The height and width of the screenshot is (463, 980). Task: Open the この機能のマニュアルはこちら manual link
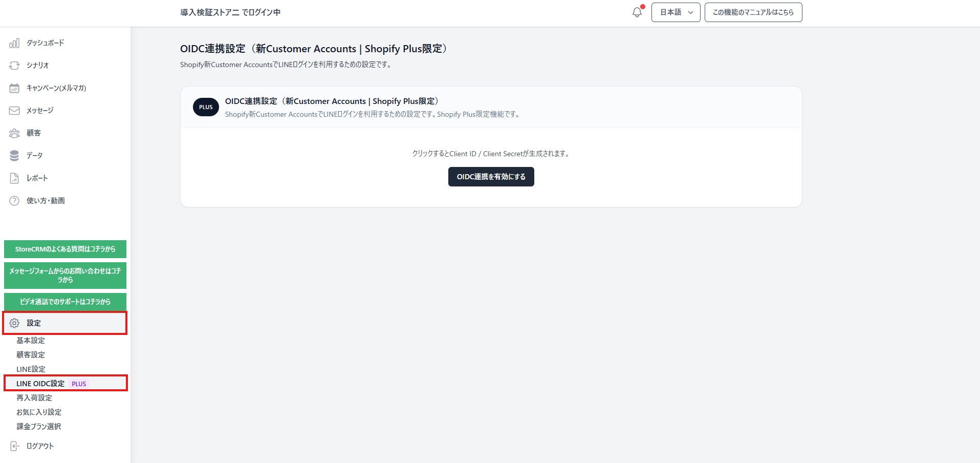753,12
